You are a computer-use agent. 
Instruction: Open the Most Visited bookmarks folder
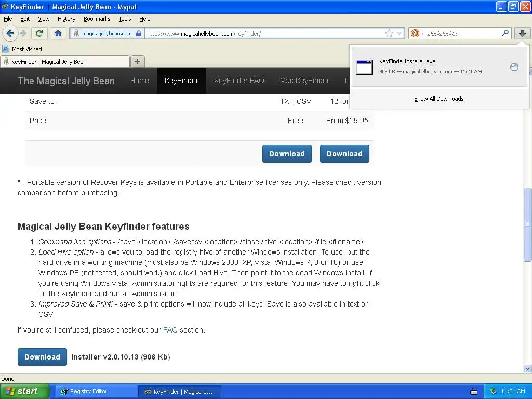click(x=22, y=49)
